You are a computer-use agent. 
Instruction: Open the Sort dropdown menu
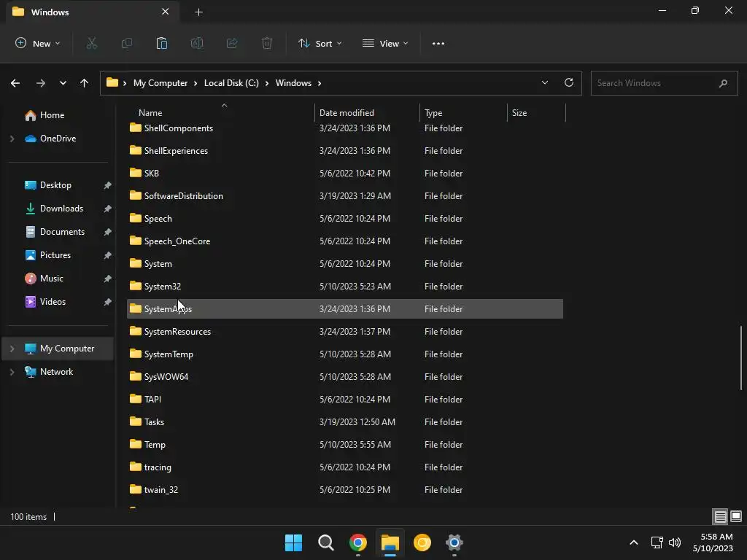click(320, 43)
